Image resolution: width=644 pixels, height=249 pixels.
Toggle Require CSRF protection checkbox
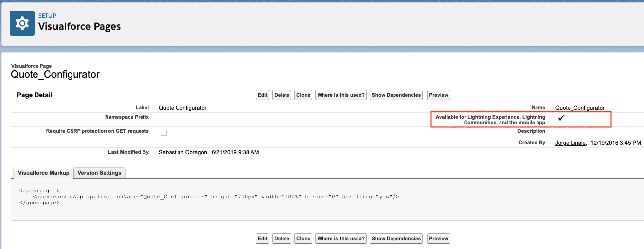click(x=164, y=132)
